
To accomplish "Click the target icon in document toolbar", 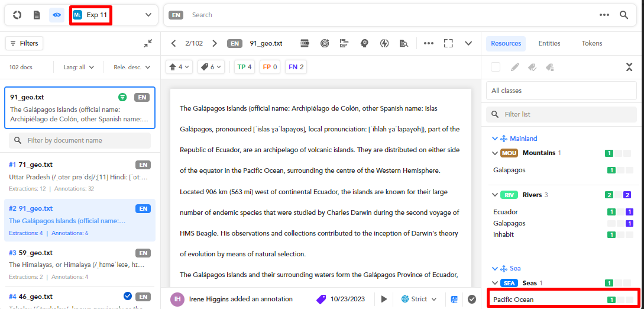I will tap(324, 43).
